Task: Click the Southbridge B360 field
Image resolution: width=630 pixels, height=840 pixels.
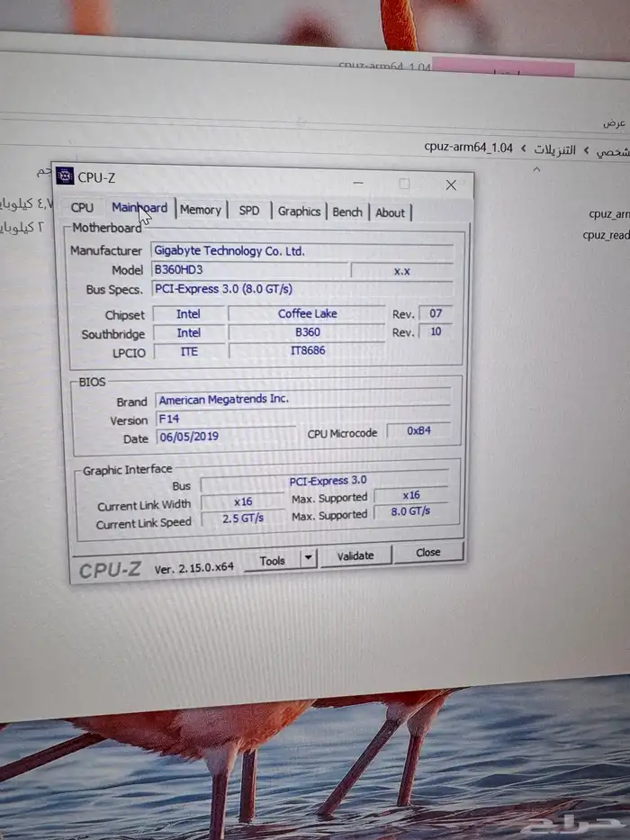Action: (308, 332)
